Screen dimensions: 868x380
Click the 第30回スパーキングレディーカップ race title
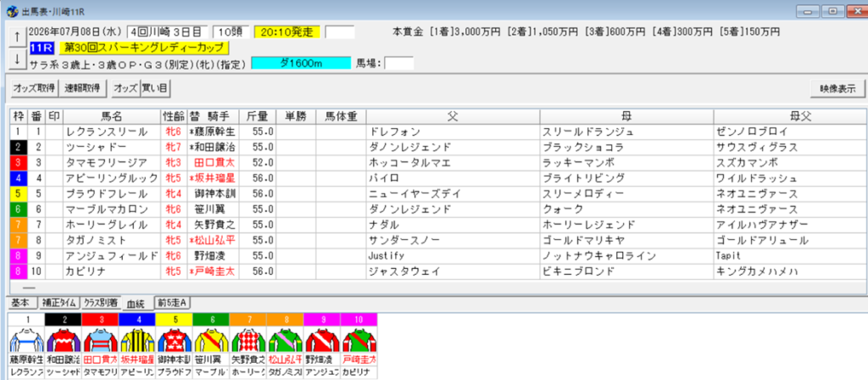point(144,47)
